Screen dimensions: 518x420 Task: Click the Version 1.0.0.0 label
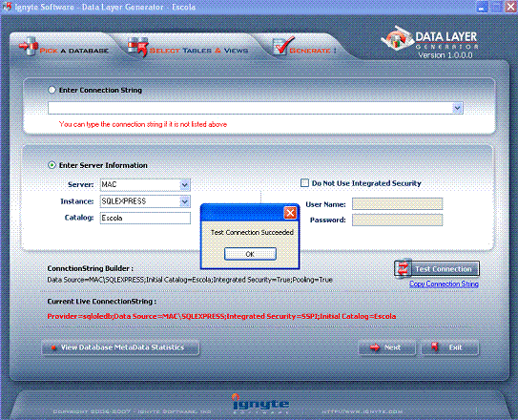(x=445, y=55)
